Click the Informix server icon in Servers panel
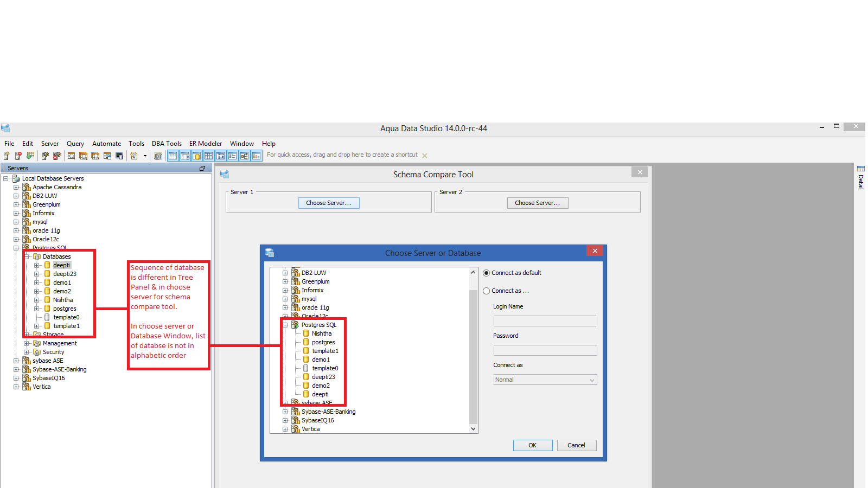Screen dimensions: 868x488 (x=27, y=213)
